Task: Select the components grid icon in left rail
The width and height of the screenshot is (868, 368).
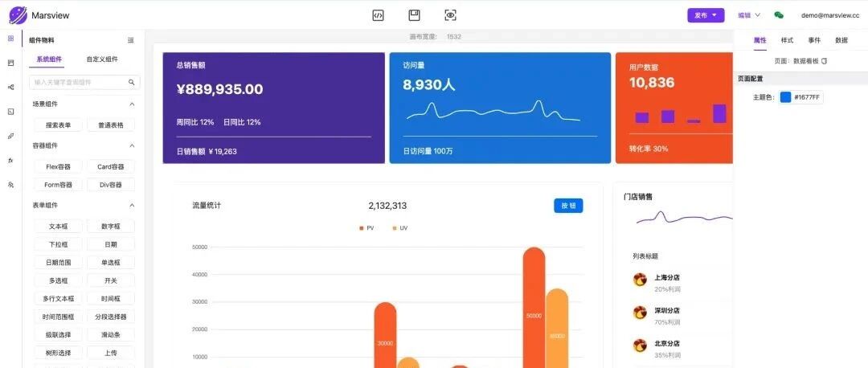Action: tap(10, 39)
